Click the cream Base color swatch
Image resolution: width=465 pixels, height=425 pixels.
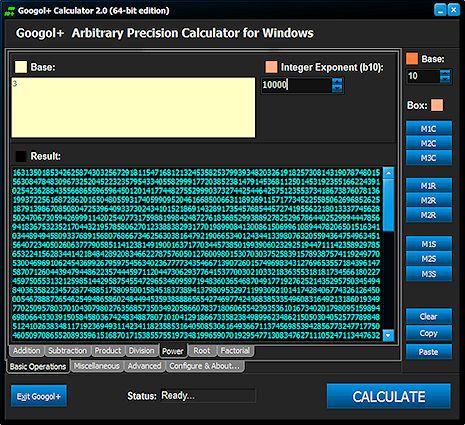[21, 67]
